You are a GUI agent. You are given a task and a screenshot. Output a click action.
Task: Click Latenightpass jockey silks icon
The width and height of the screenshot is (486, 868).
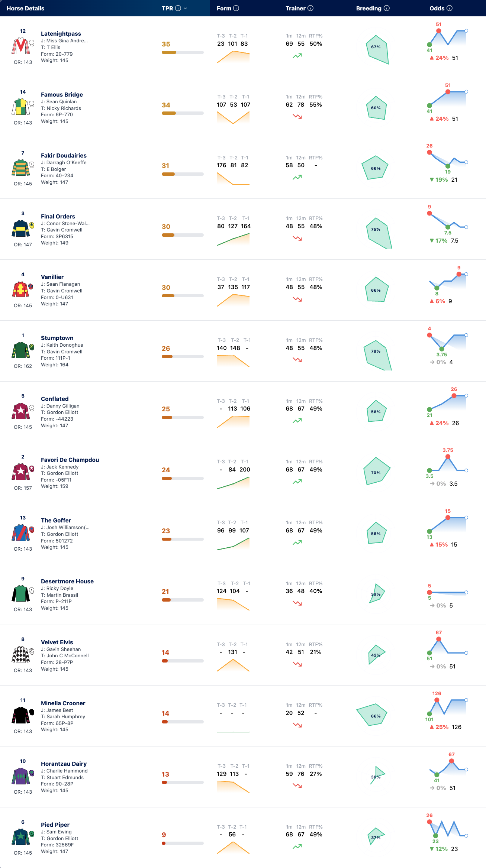point(21,46)
